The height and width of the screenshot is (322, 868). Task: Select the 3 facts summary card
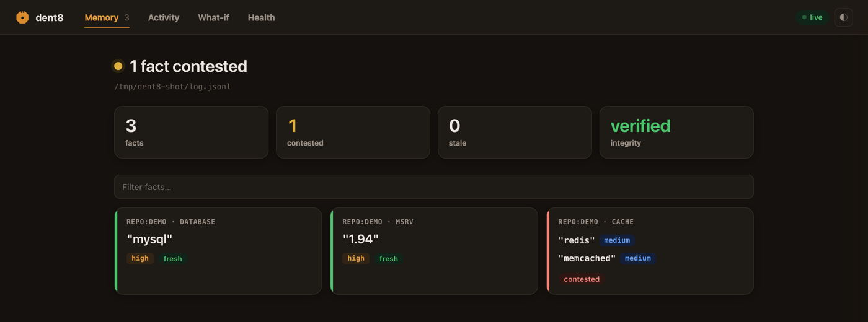(191, 132)
